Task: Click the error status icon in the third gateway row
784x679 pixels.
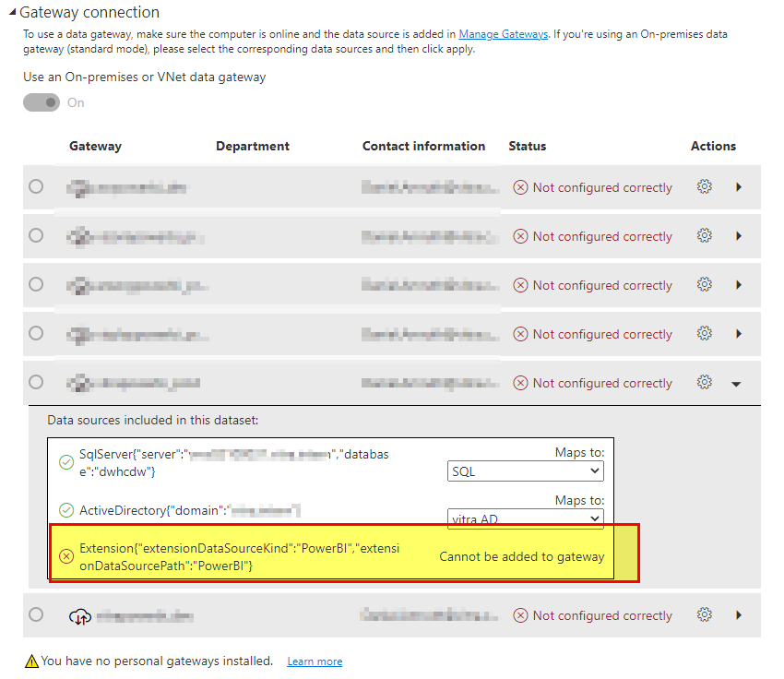Action: point(520,285)
